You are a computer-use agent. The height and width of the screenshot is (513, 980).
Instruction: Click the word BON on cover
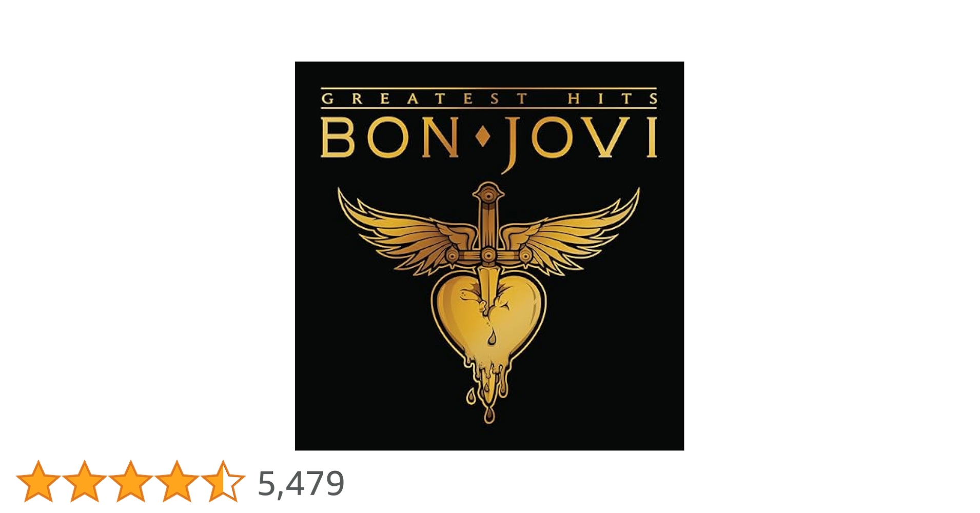(390, 137)
